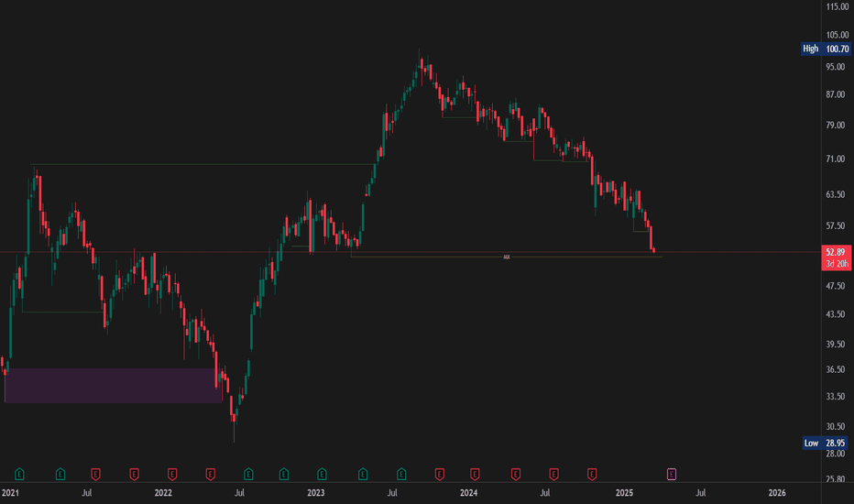Click the 63.50 price scale label
The image size is (854, 504).
click(836, 194)
